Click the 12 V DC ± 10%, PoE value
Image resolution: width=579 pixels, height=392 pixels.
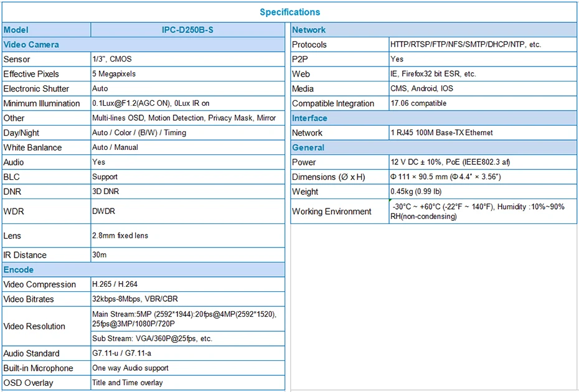coord(450,162)
